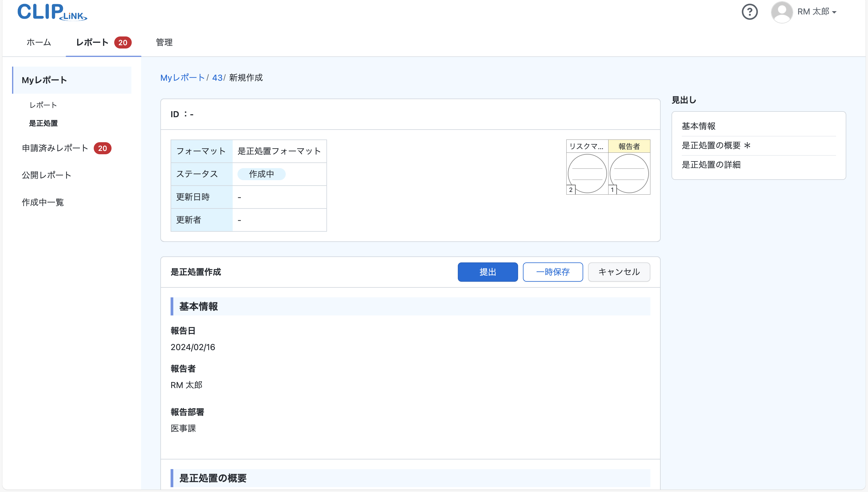Select the リスクマ circle stamp icon
The width and height of the screenshot is (868, 492).
click(587, 173)
